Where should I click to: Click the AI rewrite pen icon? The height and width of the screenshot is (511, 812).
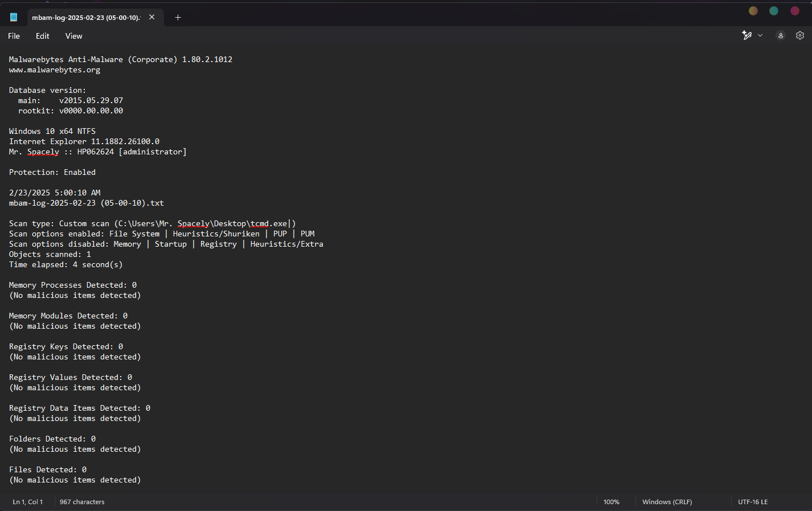click(x=747, y=35)
